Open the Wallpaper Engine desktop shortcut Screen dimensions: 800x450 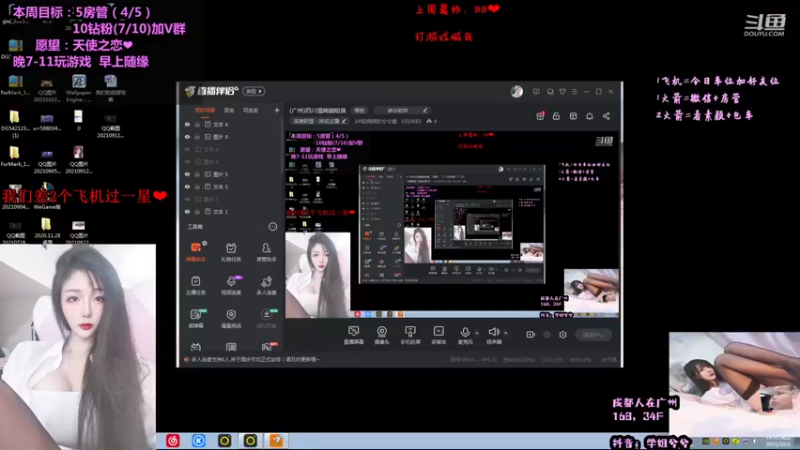[x=79, y=88]
